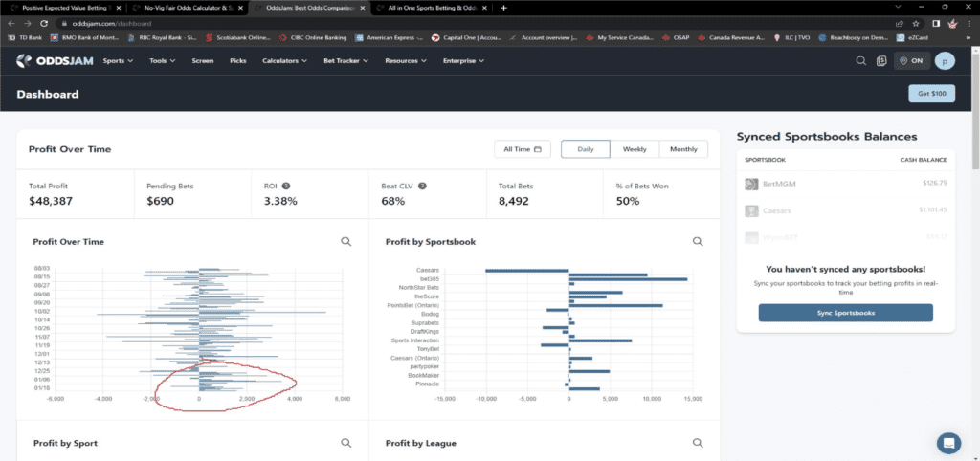The width and height of the screenshot is (980, 461).
Task: Open the BMO Bank of Montreal bookmark
Action: pos(84,37)
